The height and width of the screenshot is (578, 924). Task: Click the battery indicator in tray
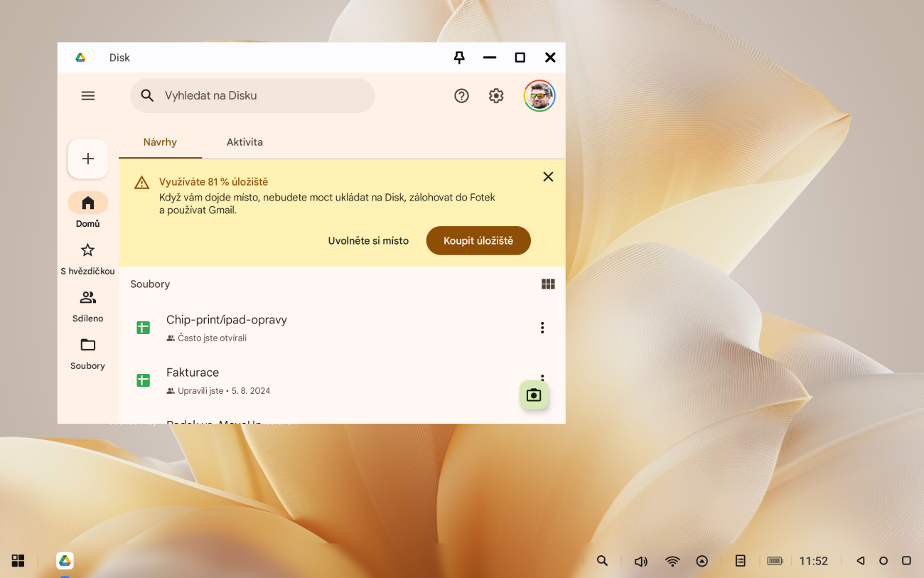(x=775, y=561)
